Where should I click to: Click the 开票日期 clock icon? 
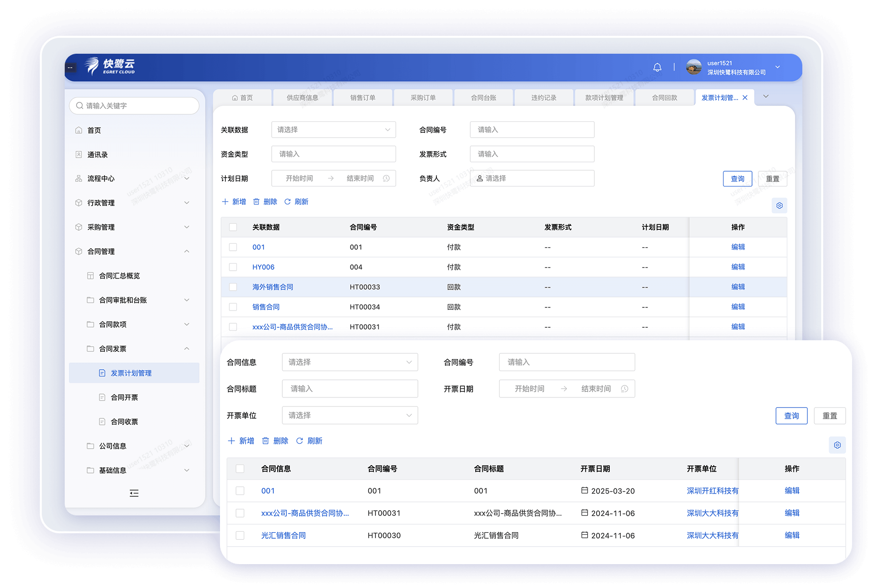[625, 389]
